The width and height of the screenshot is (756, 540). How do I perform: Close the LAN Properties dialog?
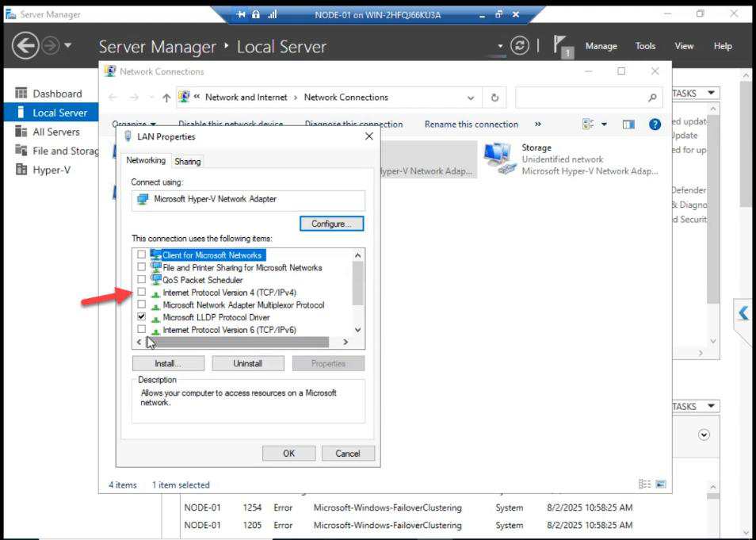click(368, 136)
